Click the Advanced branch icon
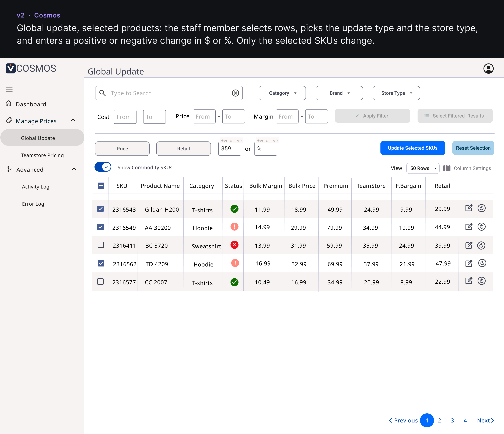 (9, 169)
